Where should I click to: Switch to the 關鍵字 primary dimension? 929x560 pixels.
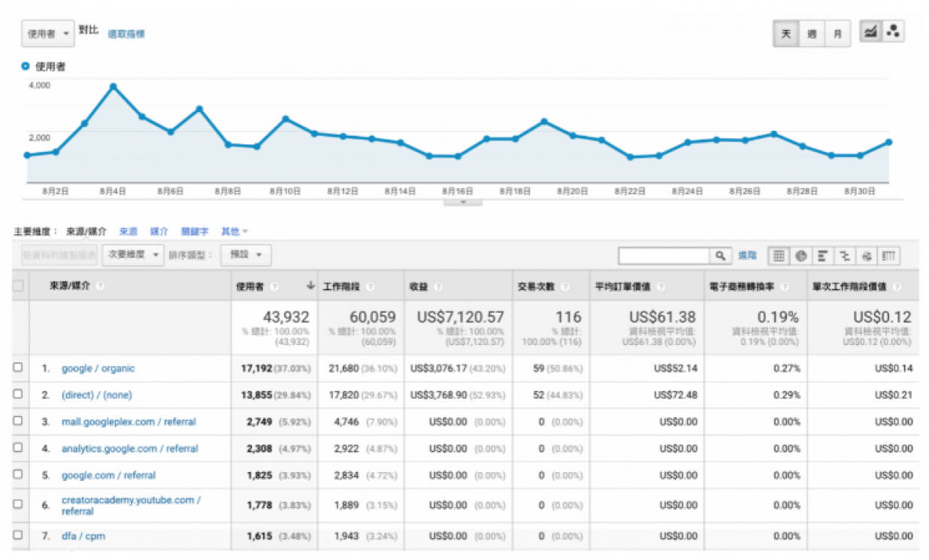[195, 232]
